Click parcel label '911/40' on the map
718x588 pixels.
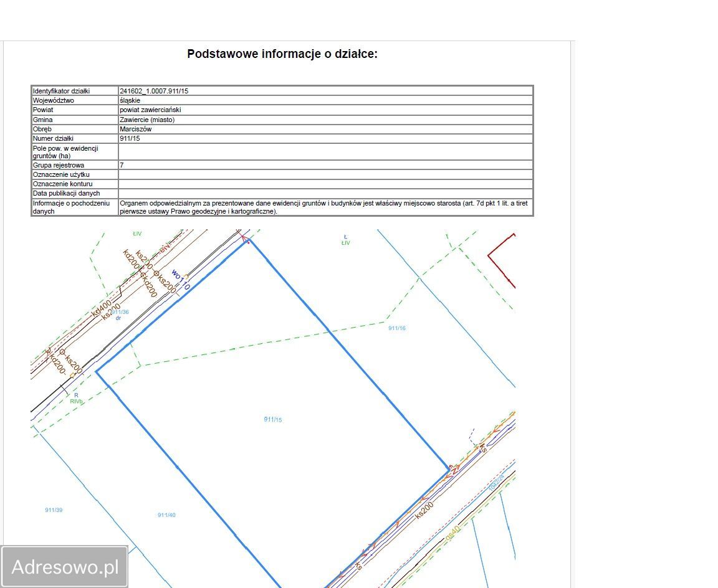pyautogui.click(x=166, y=514)
